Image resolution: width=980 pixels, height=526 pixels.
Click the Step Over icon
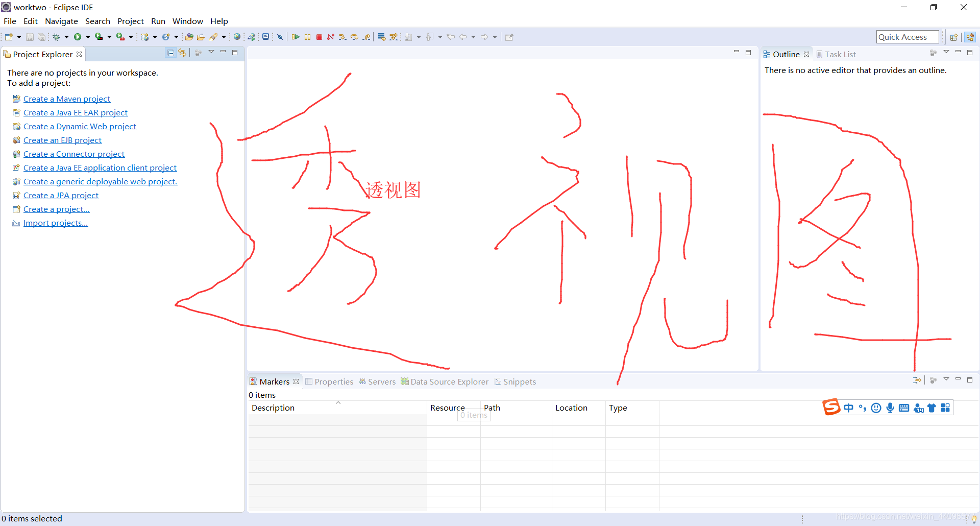click(354, 37)
